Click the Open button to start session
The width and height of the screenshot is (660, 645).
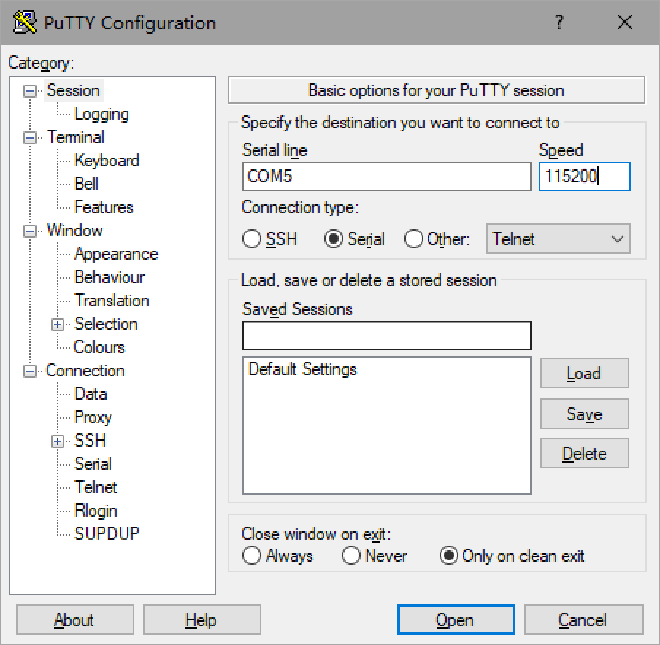coord(454,620)
